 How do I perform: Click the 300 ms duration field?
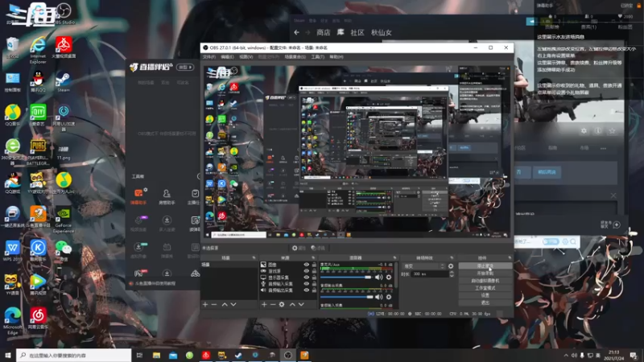[430, 274]
